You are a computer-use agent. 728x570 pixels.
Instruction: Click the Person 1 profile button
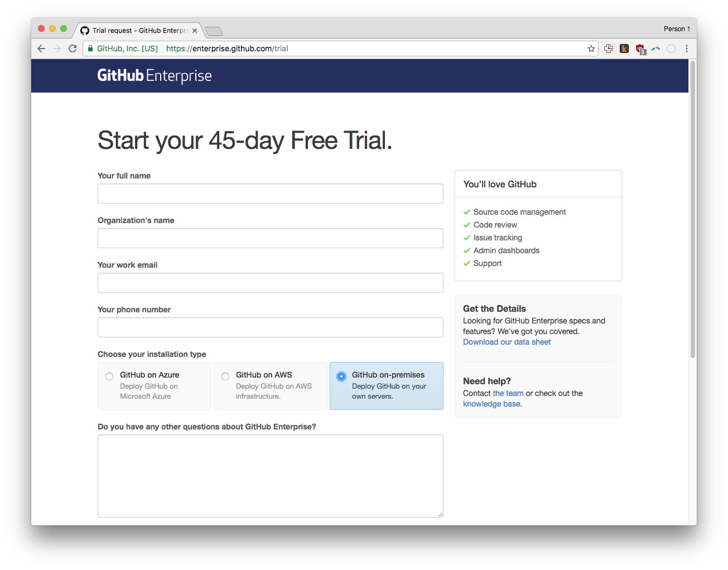coord(677,29)
